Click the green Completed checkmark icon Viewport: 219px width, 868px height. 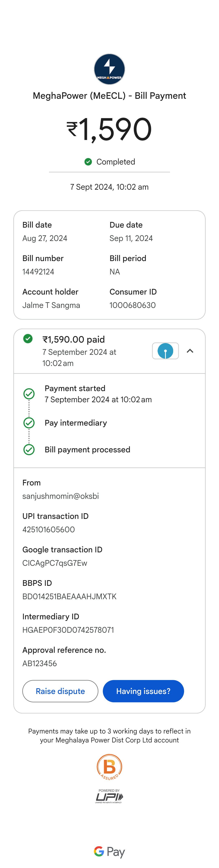(88, 162)
